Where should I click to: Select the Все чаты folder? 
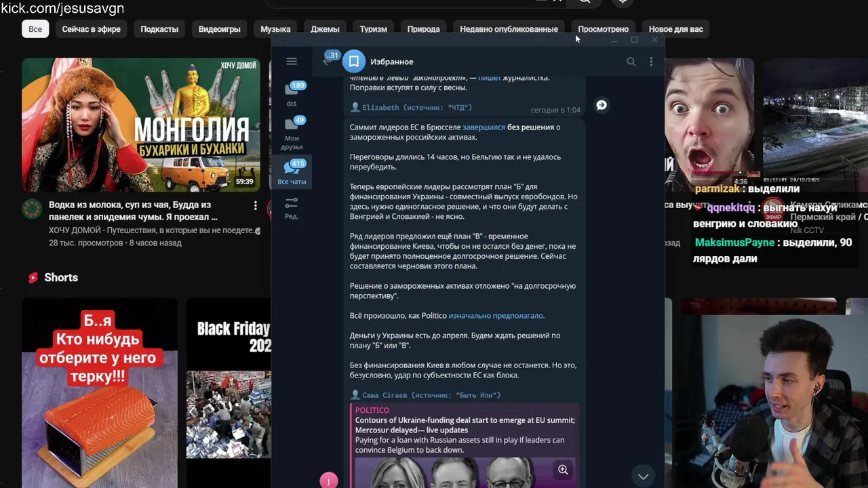coord(292,173)
